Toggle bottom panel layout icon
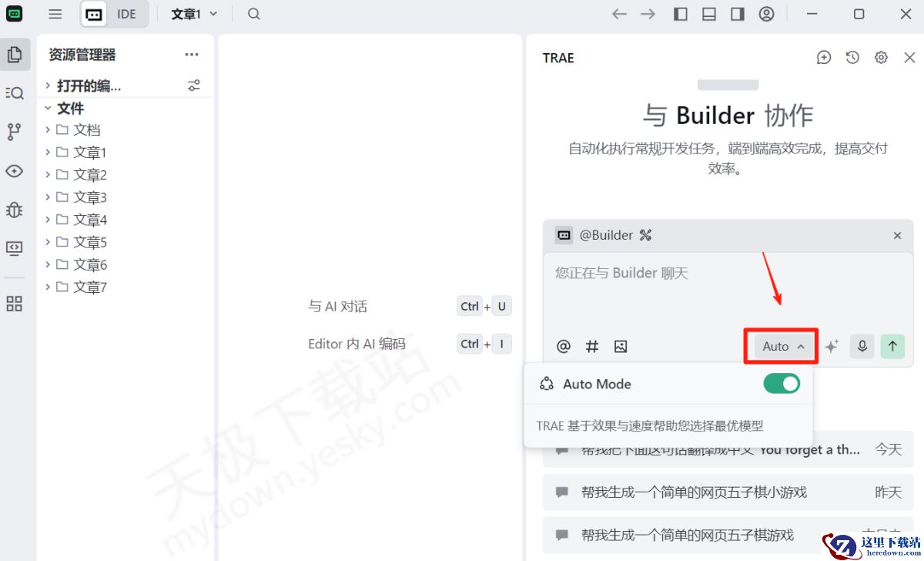 (709, 14)
